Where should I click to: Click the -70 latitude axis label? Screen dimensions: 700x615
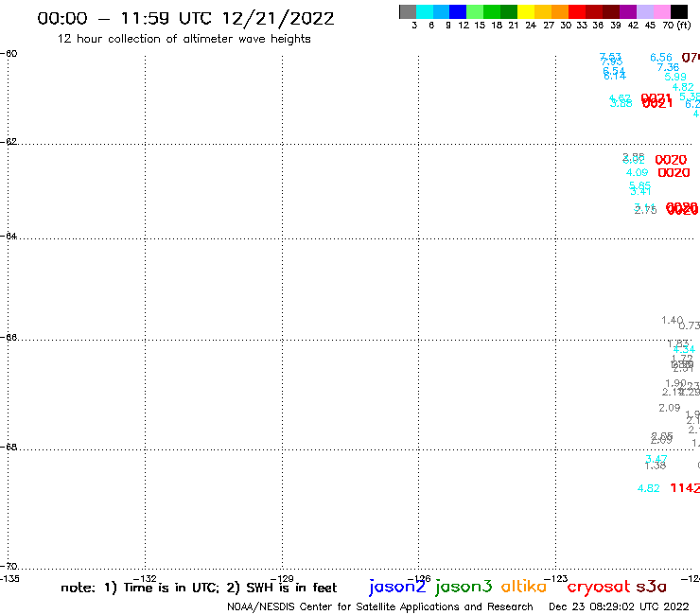pos(9,567)
